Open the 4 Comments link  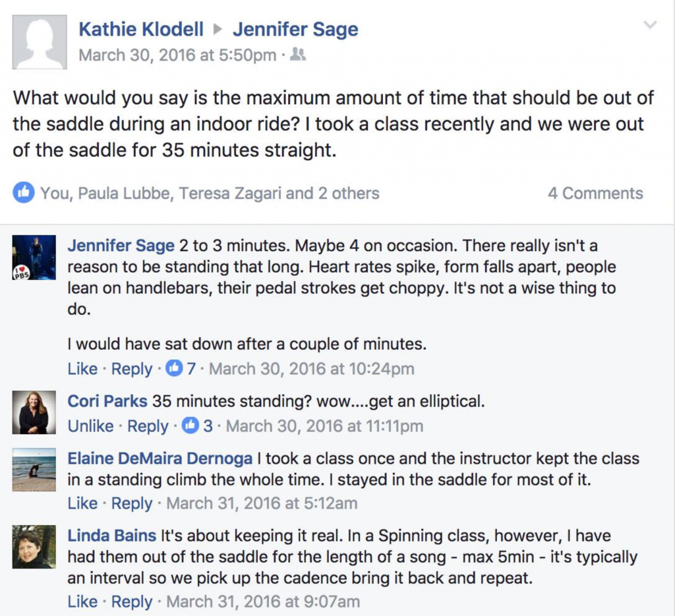596,193
